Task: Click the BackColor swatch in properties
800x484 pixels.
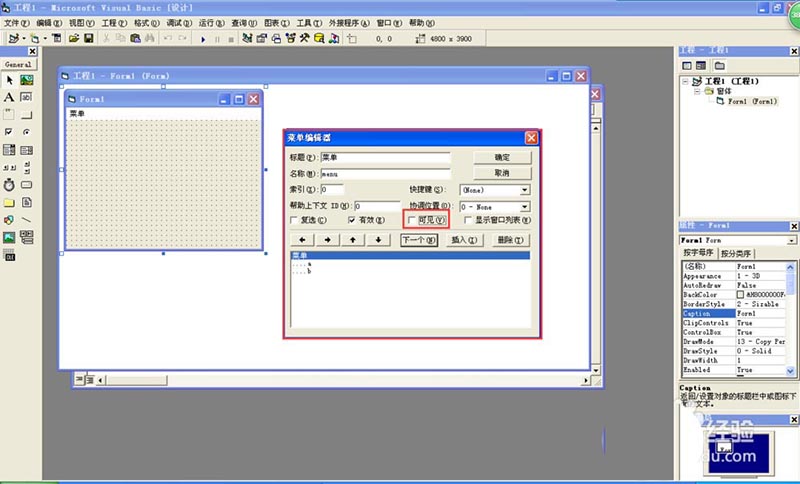Action: coord(740,295)
